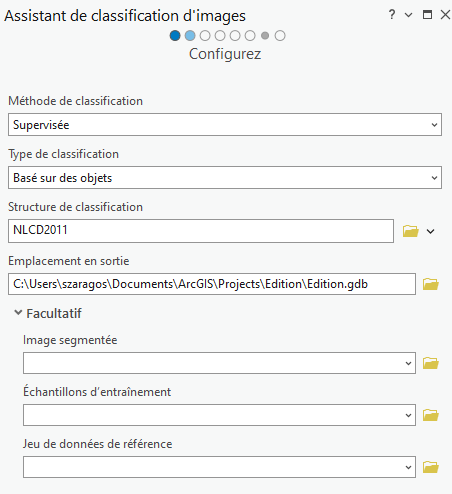
Task: Open the pane options chevron menu
Action: click(x=408, y=15)
